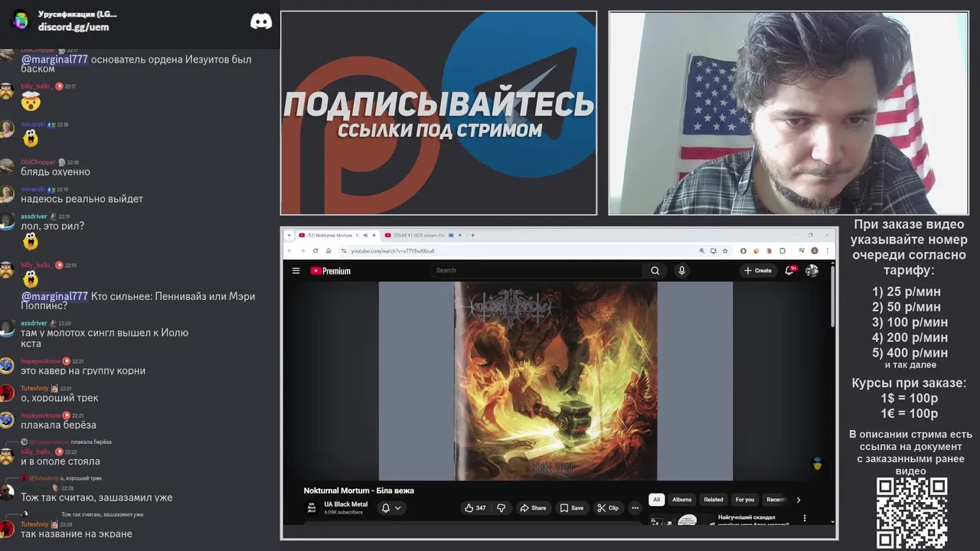
Task: Like the video with 347 likes
Action: tap(475, 507)
